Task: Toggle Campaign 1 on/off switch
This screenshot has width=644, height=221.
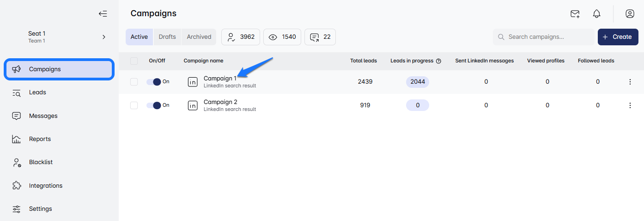Action: tap(154, 82)
